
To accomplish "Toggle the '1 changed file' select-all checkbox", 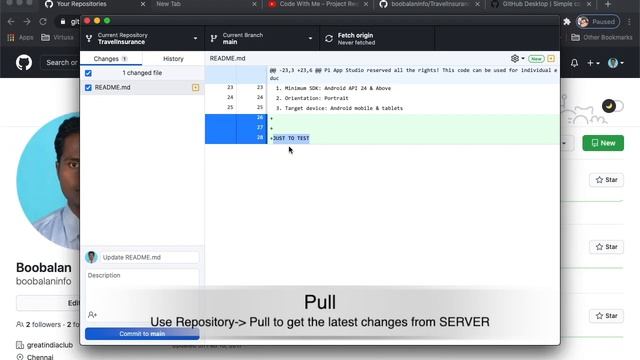I will click(88, 73).
